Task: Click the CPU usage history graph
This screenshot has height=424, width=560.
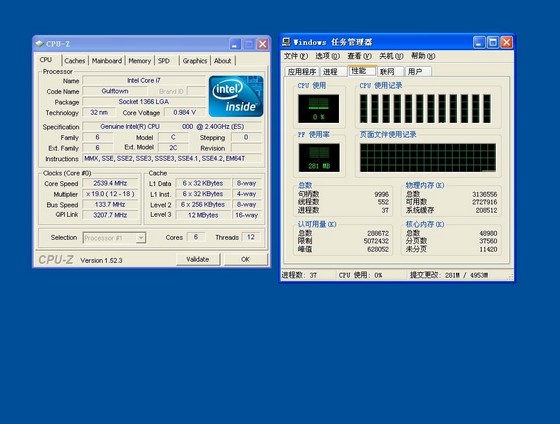Action: [425, 109]
